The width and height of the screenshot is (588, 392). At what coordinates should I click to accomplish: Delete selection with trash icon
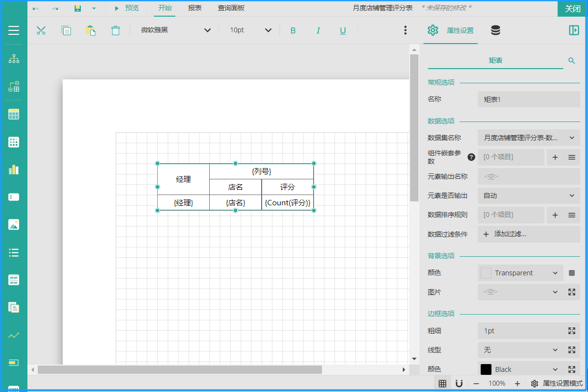116,30
